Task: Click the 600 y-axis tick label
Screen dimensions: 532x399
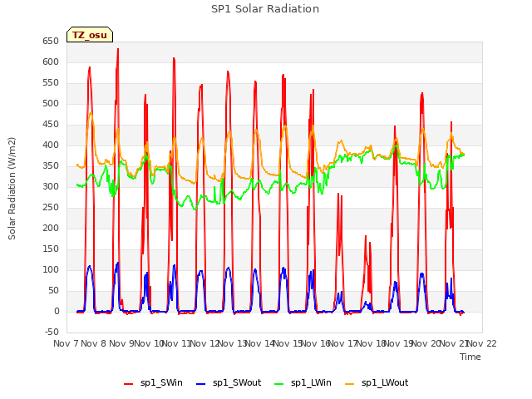Action: 51,62
